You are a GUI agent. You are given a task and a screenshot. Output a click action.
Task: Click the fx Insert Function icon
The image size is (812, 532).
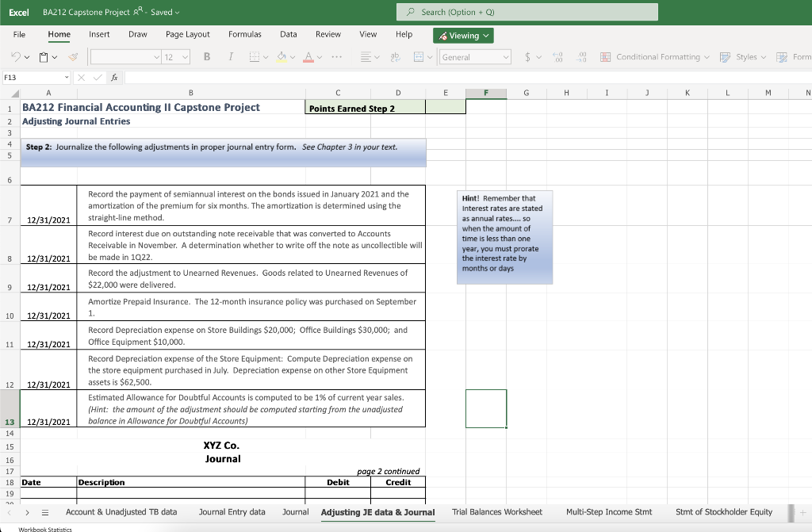tap(114, 78)
